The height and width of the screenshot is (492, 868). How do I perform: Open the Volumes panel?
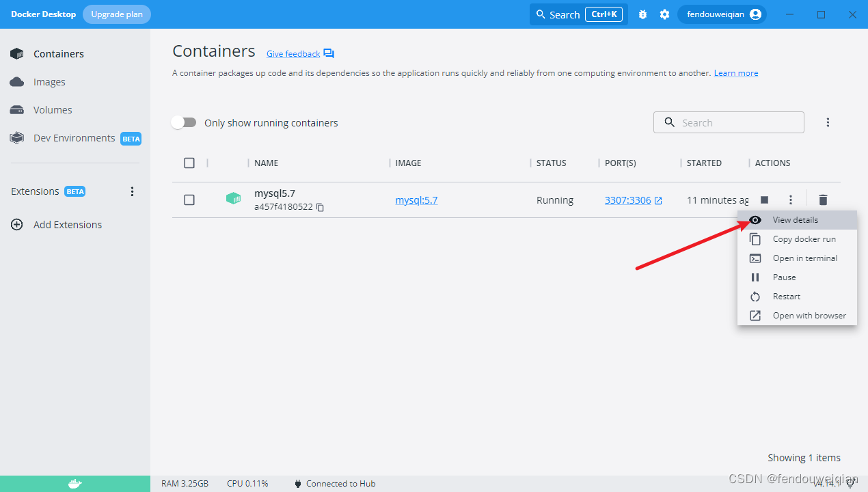click(53, 109)
